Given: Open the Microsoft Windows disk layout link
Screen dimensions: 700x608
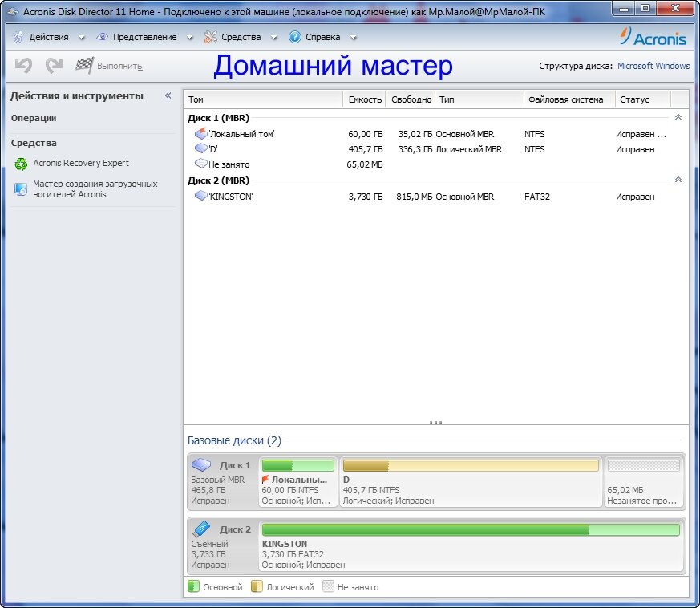Looking at the screenshot, I should (653, 66).
